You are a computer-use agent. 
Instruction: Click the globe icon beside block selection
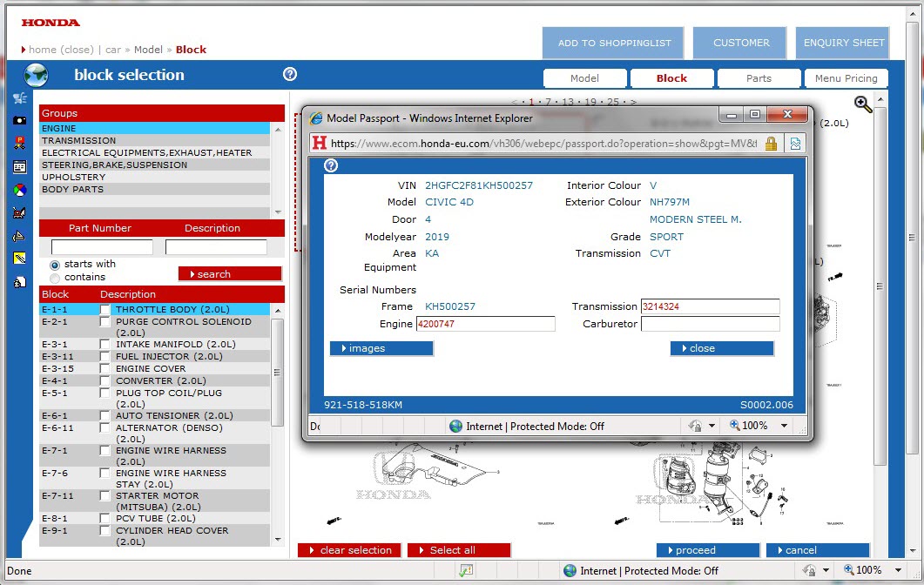click(x=36, y=75)
